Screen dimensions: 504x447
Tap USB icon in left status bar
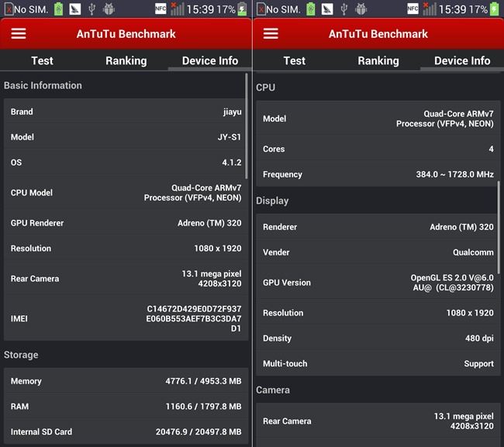pyautogui.click(x=92, y=9)
